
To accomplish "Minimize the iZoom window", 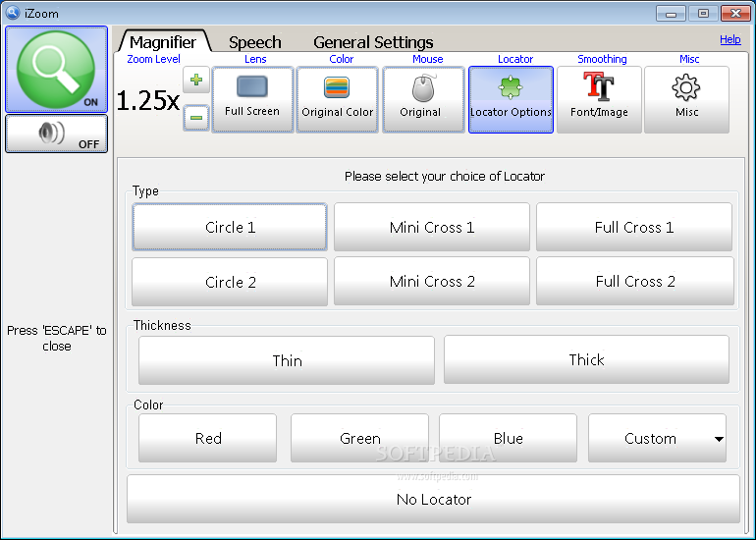I will tap(671, 14).
